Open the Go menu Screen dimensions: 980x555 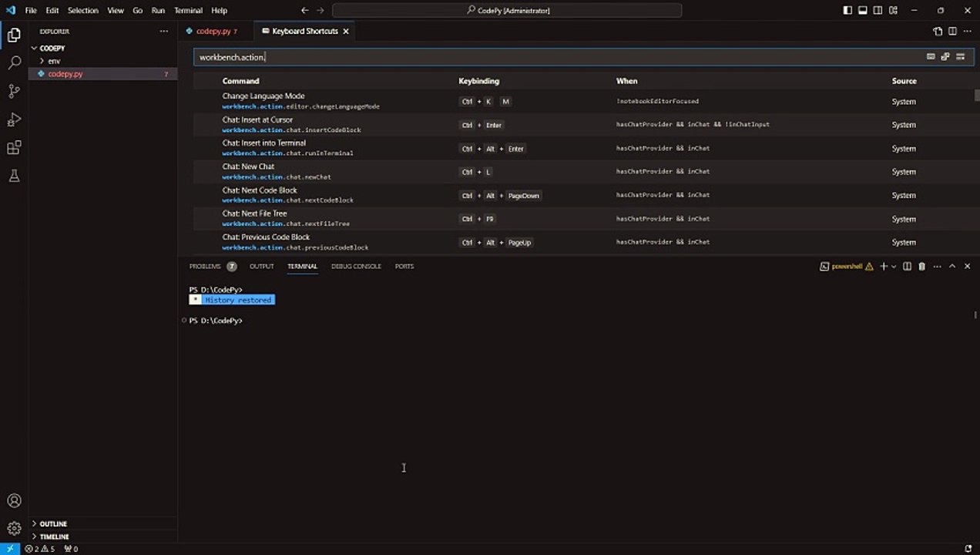tap(138, 11)
